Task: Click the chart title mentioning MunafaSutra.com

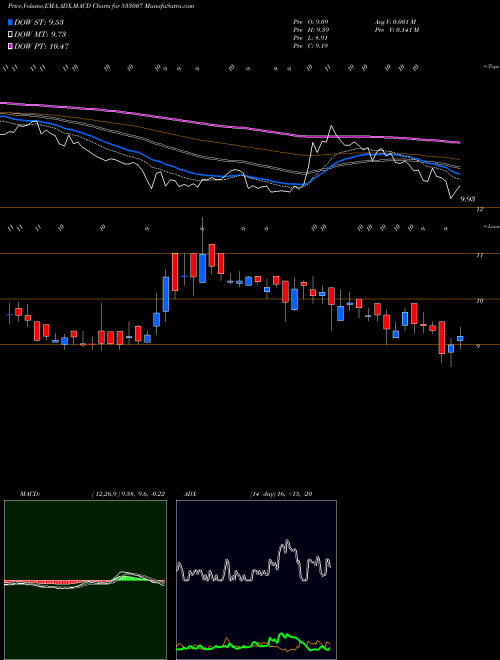Action: coord(101,7)
